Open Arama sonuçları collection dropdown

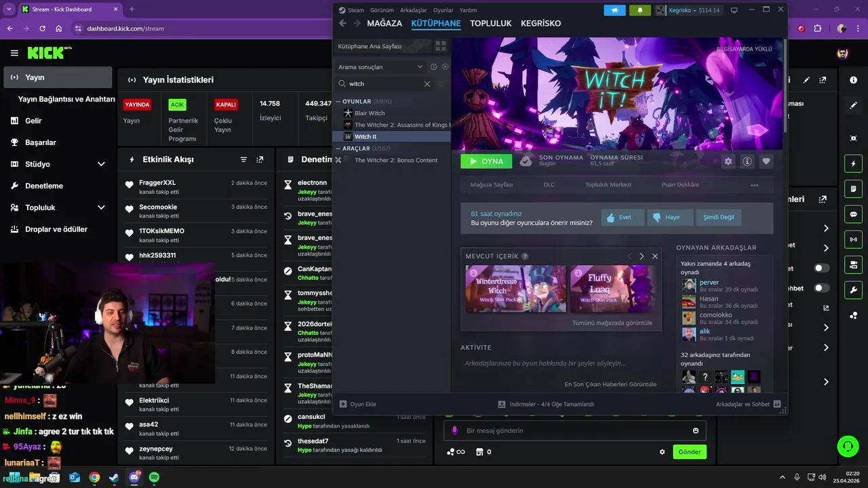coord(380,66)
